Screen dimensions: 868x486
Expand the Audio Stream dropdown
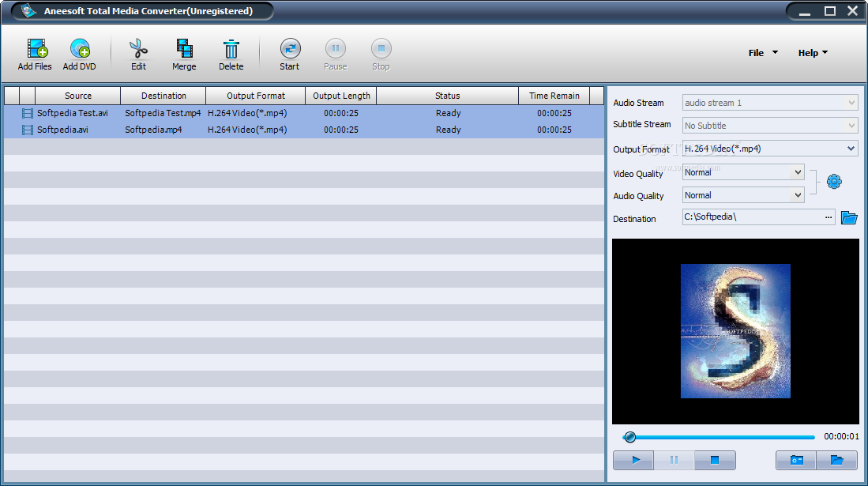click(x=851, y=103)
